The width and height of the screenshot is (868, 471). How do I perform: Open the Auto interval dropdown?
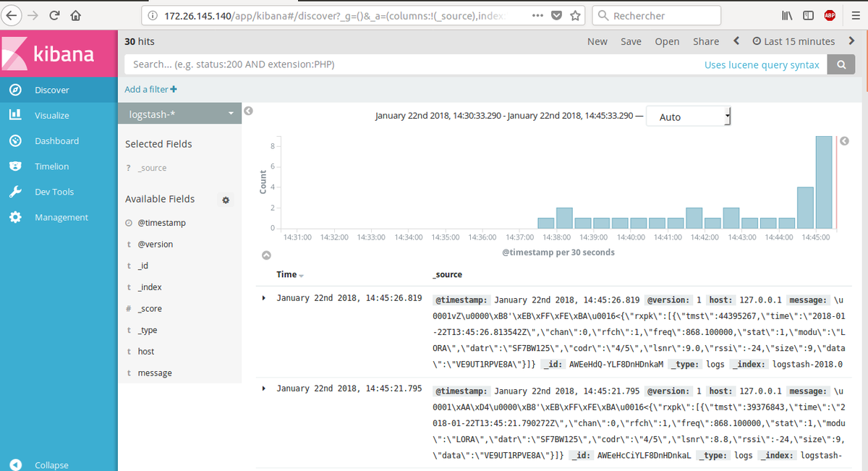688,116
